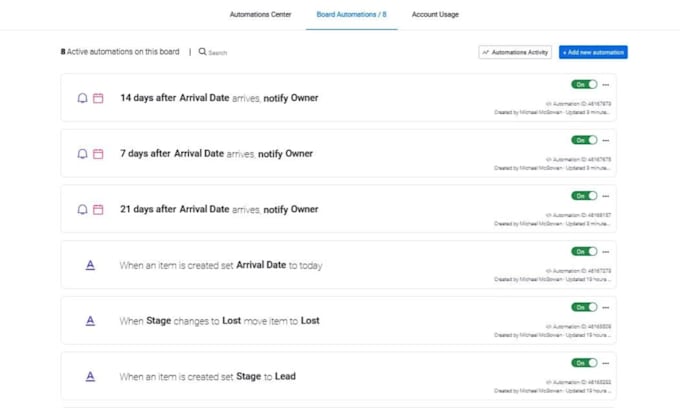The image size is (680, 408).
Task: Turn off the 14 days after Arrival Date automation
Action: tap(584, 85)
